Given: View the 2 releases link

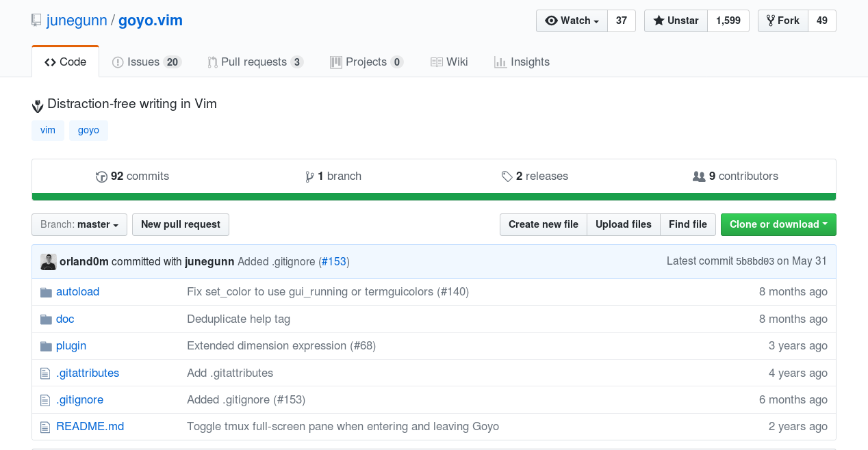Looking at the screenshot, I should pos(535,176).
